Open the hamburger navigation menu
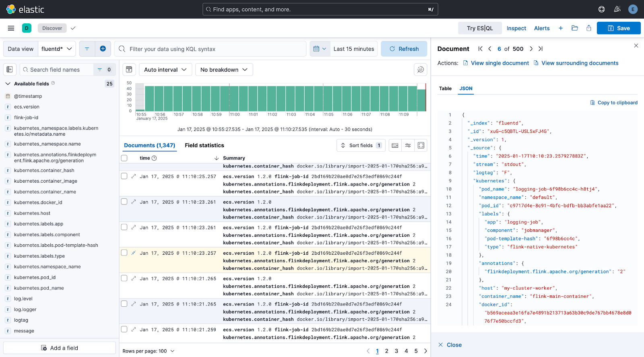The height and width of the screenshot is (357, 644). [x=11, y=28]
